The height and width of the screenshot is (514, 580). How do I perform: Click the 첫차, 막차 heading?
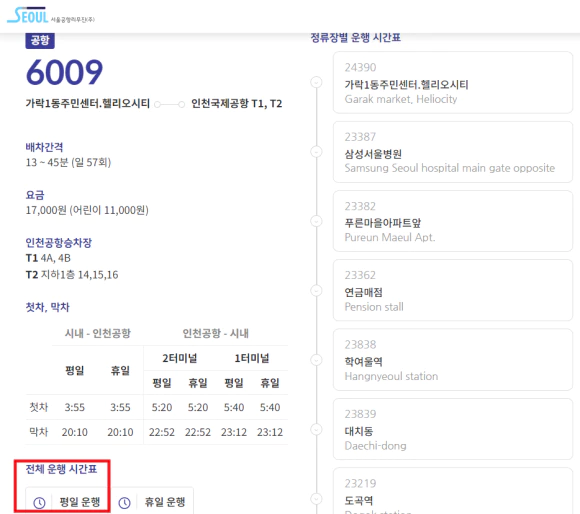pyautogui.click(x=47, y=307)
